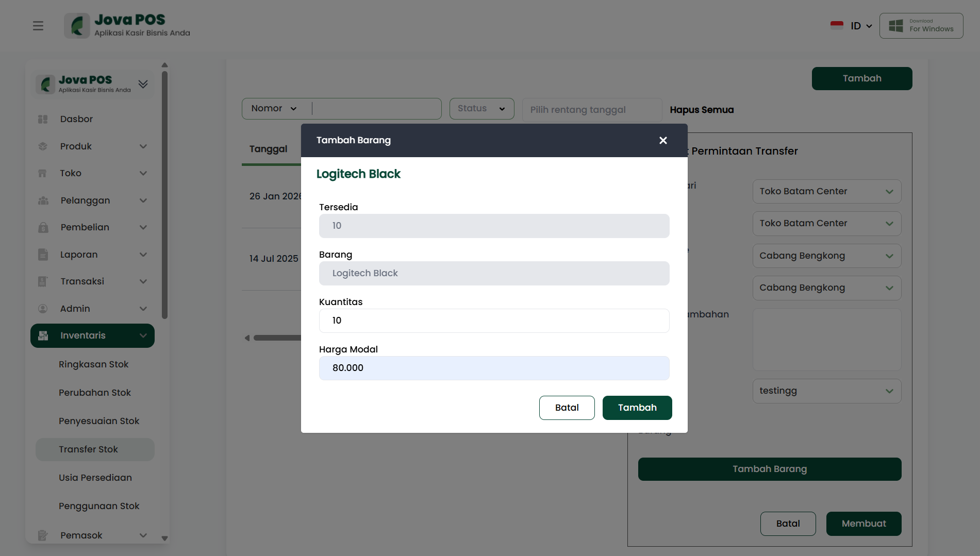
Task: Click the Admin user icon
Action: [x=43, y=309]
